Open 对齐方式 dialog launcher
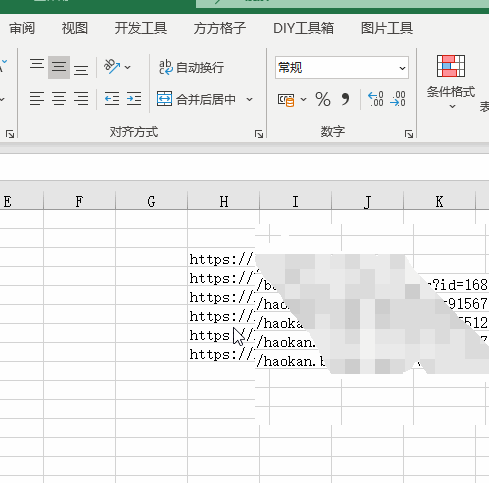Viewport: 489px width, 483px height. click(259, 134)
